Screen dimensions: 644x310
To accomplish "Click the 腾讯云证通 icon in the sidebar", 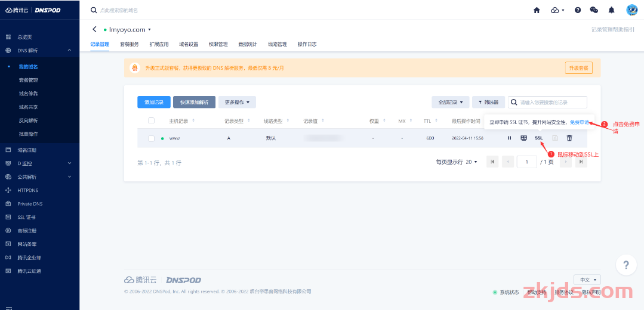I will tap(8, 271).
